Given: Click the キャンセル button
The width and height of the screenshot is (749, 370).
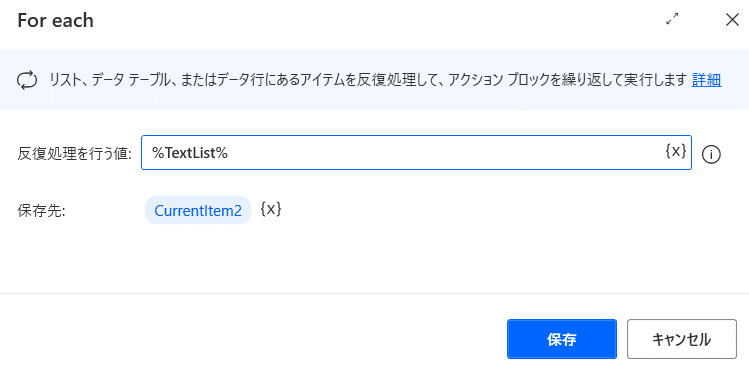Looking at the screenshot, I should (682, 339).
